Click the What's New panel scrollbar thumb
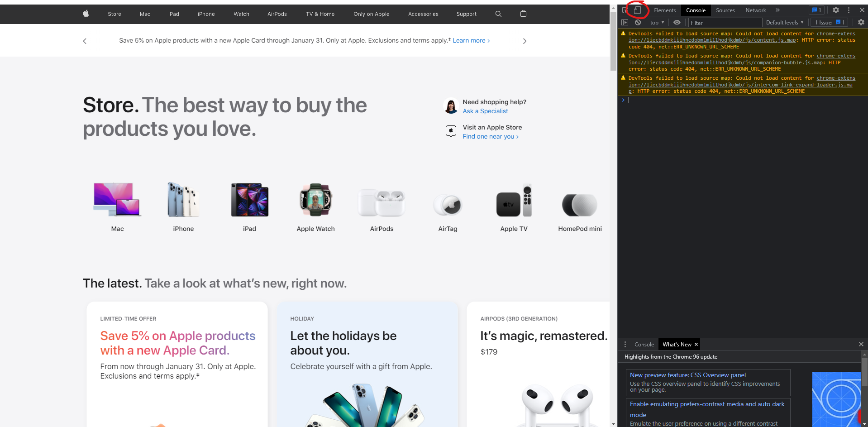Viewport: 868px width, 427px height. pos(864,372)
